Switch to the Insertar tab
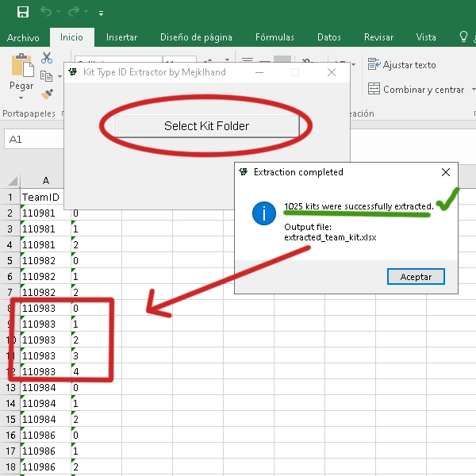Screen dimensions: 476x476 click(x=121, y=37)
